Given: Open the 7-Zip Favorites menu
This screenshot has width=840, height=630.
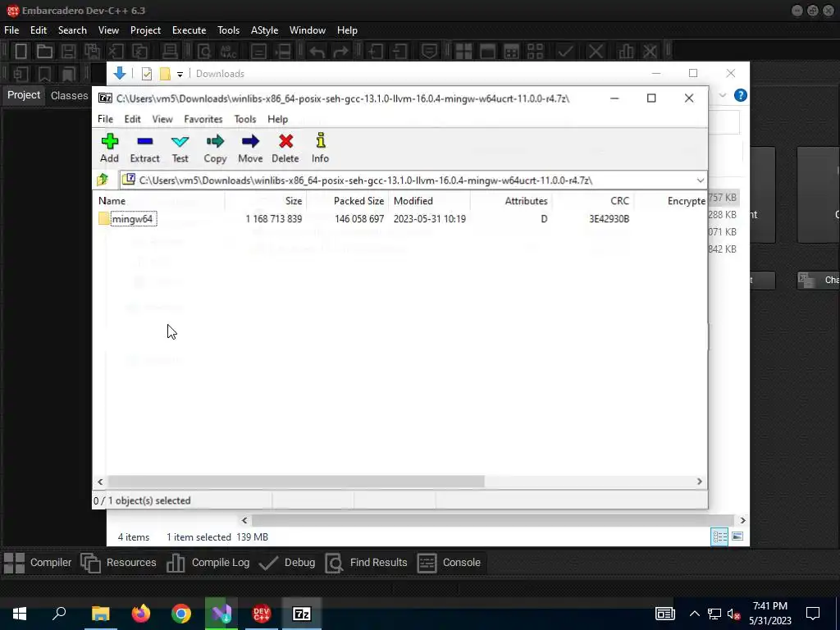Looking at the screenshot, I should pos(203,119).
